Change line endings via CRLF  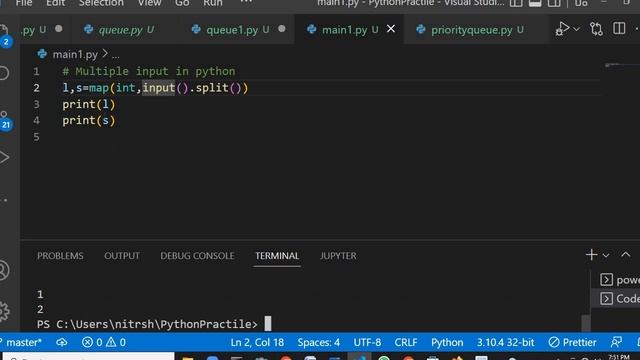[x=406, y=342]
